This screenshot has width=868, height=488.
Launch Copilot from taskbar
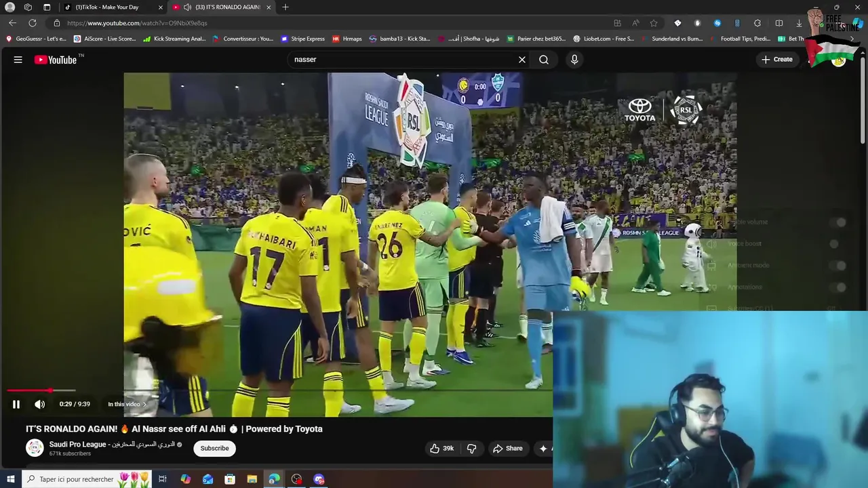point(185,479)
